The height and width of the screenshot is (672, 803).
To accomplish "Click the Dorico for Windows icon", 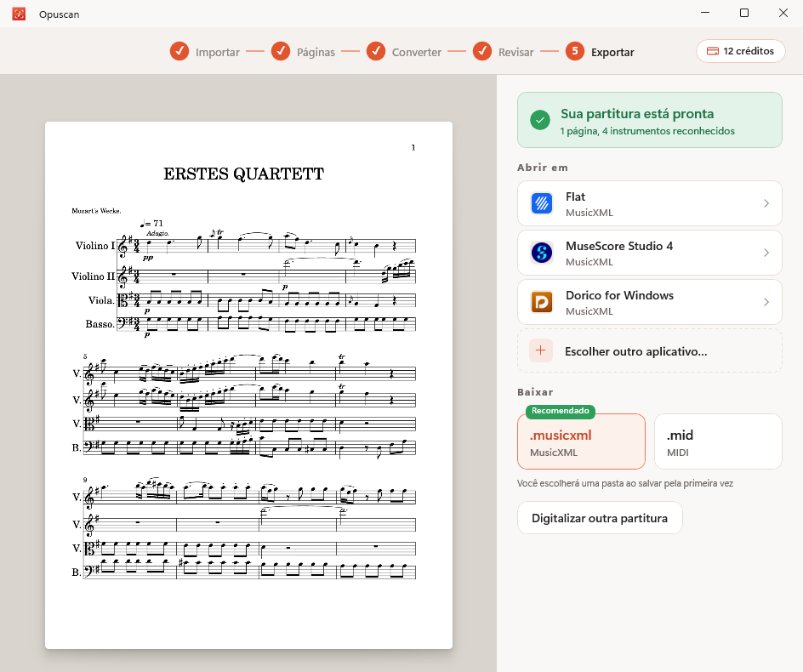I will (x=542, y=302).
